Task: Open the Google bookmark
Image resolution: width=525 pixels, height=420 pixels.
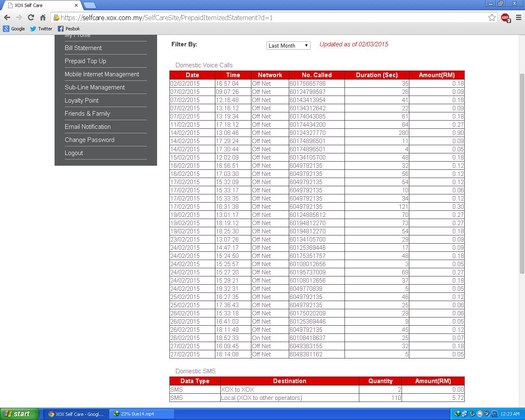Action: (14, 29)
